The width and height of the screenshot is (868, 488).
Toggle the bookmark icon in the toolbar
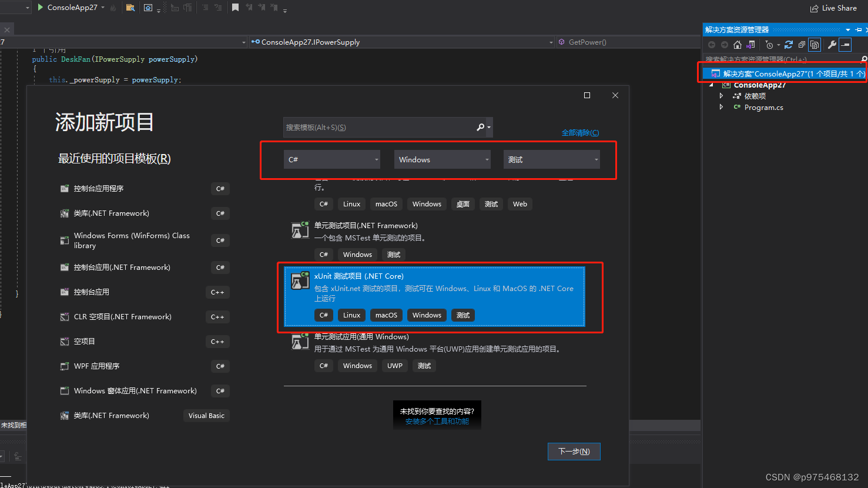tap(235, 8)
